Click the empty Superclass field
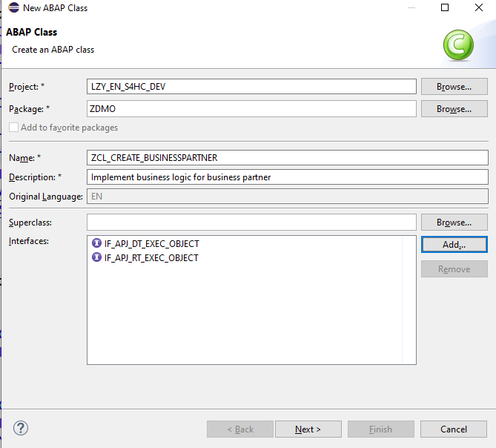Viewport: 496px width, 448px height. (x=251, y=223)
